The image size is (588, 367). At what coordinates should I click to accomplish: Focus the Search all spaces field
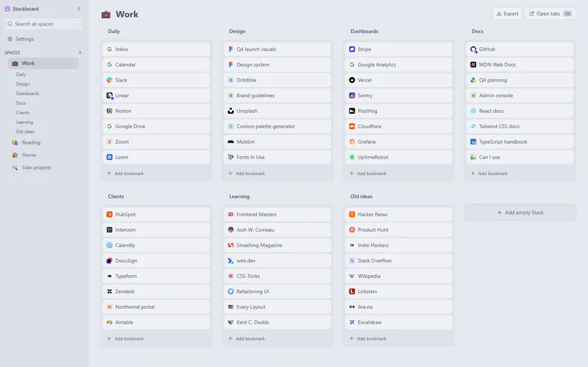pyautogui.click(x=44, y=24)
